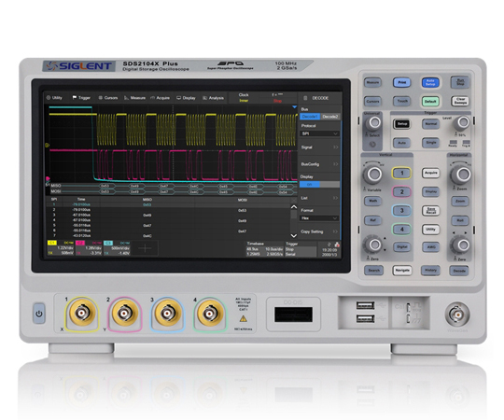Image resolution: width=504 pixels, height=420 pixels.
Task: Click the power button icon
Action: (39, 314)
